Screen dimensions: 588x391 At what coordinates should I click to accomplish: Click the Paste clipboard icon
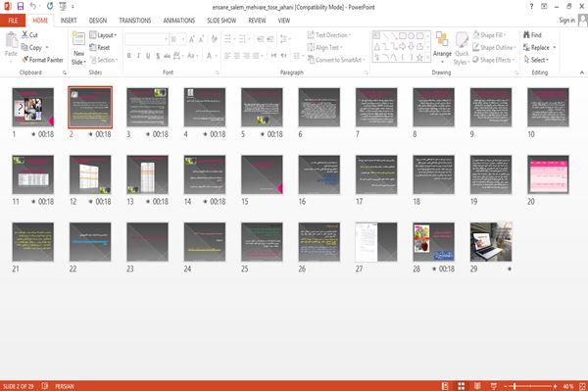pos(11,40)
